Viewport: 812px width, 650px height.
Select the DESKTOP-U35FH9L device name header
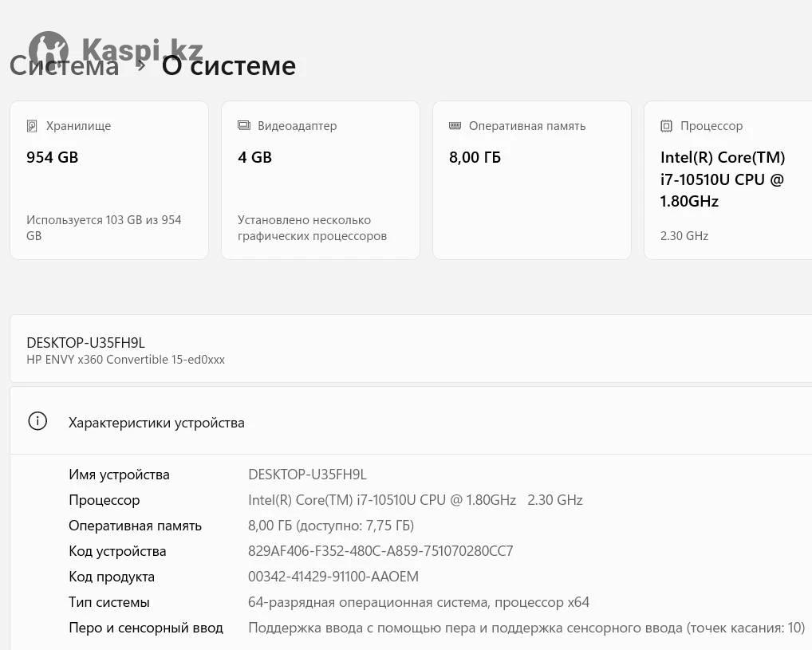tap(86, 342)
